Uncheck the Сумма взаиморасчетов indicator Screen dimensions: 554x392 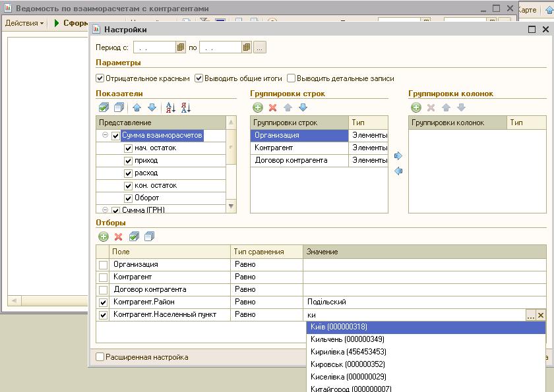[x=115, y=136]
